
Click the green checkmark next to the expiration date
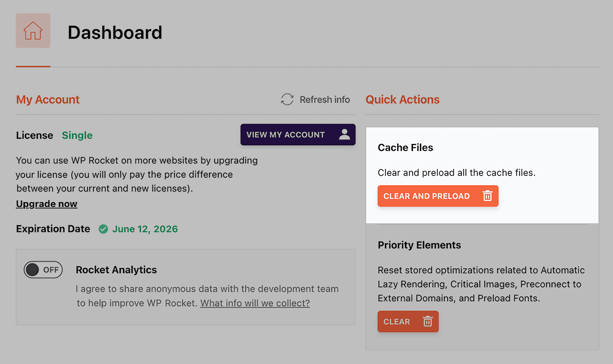pyautogui.click(x=103, y=229)
